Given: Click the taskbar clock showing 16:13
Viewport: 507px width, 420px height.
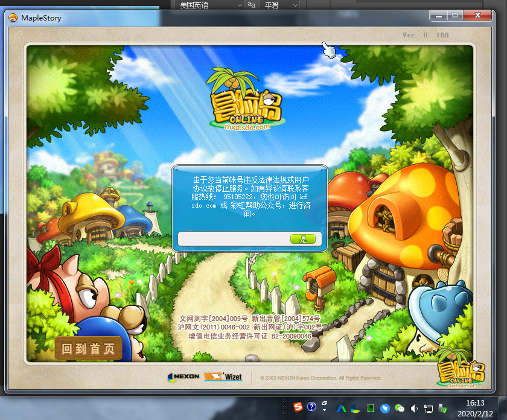Looking at the screenshot, I should pos(475,408).
